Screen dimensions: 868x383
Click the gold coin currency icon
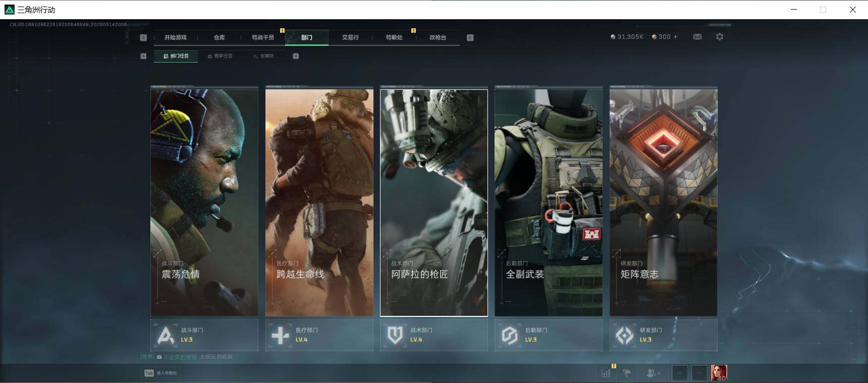[655, 37]
